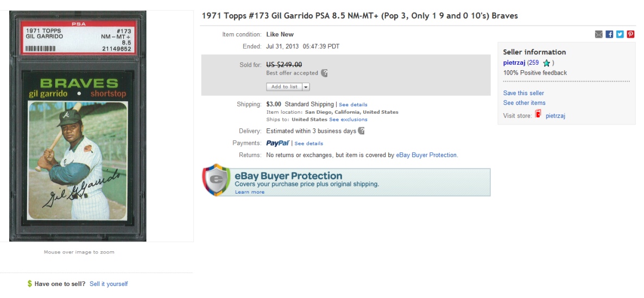
Task: Open the red store door icon
Action: tap(538, 114)
